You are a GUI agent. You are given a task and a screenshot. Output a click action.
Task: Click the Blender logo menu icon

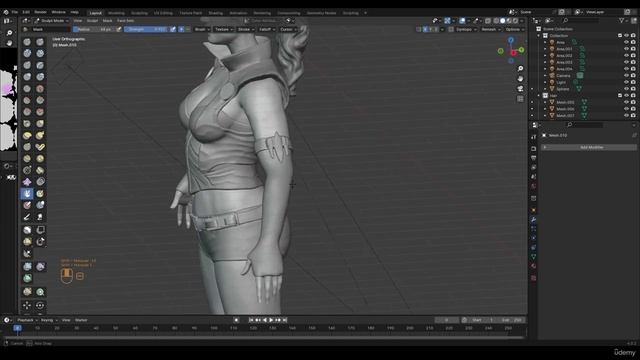tap(6, 12)
